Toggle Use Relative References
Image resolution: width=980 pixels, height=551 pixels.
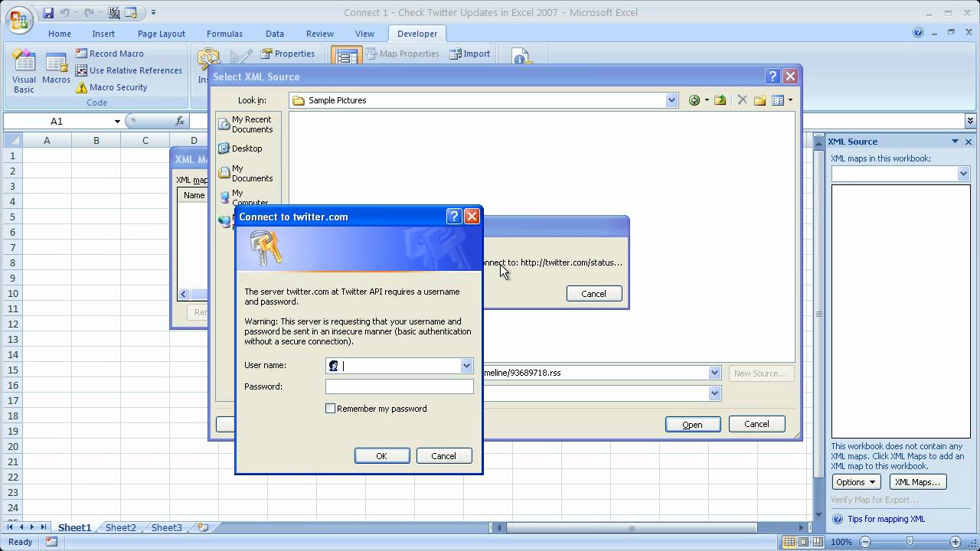pos(129,70)
